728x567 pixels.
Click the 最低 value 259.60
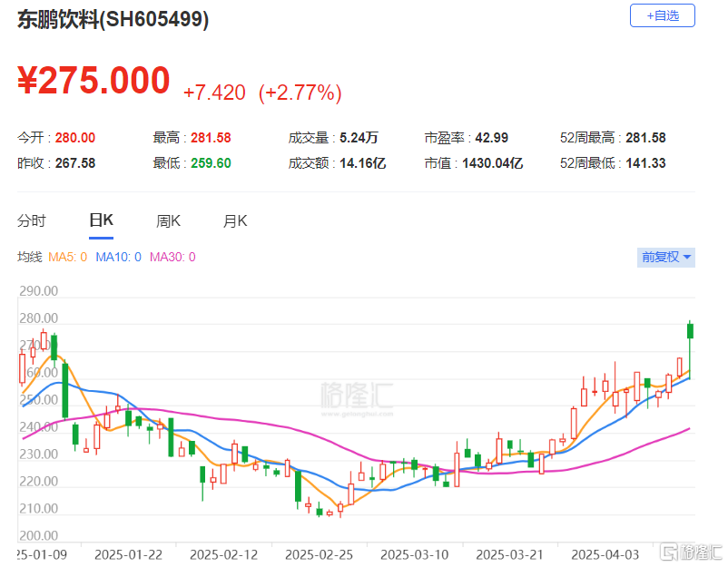click(x=211, y=163)
